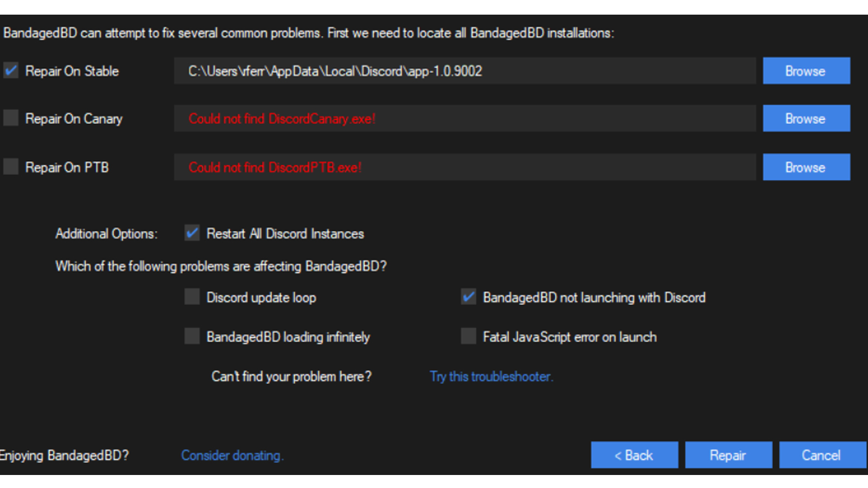Click the 'Enjoying BandagedBD?' text
This screenshot has height=488, width=868.
tap(65, 455)
